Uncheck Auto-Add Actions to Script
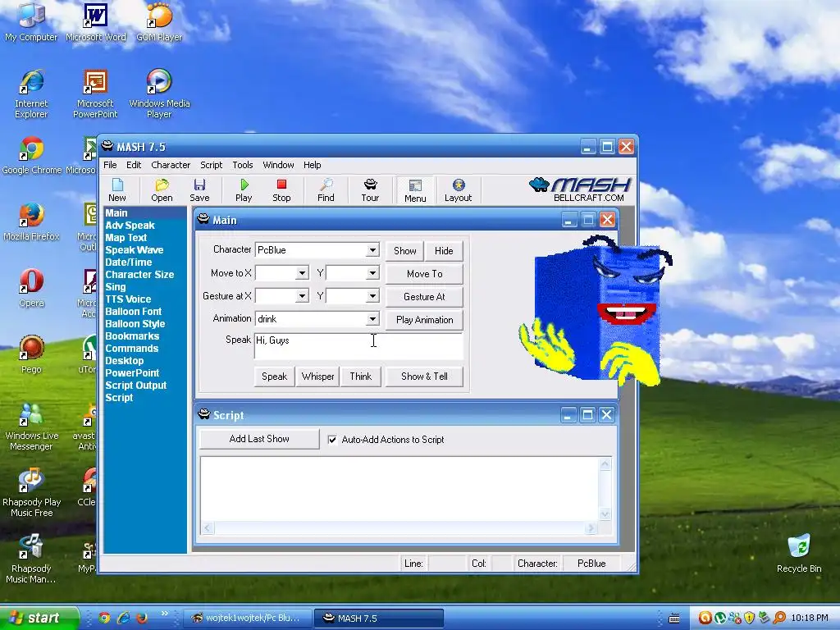Viewport: 840px width, 630px height. point(332,440)
